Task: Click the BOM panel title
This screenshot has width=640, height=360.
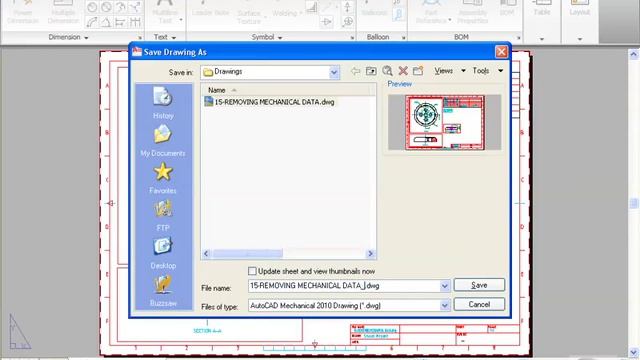Action: pos(461,37)
